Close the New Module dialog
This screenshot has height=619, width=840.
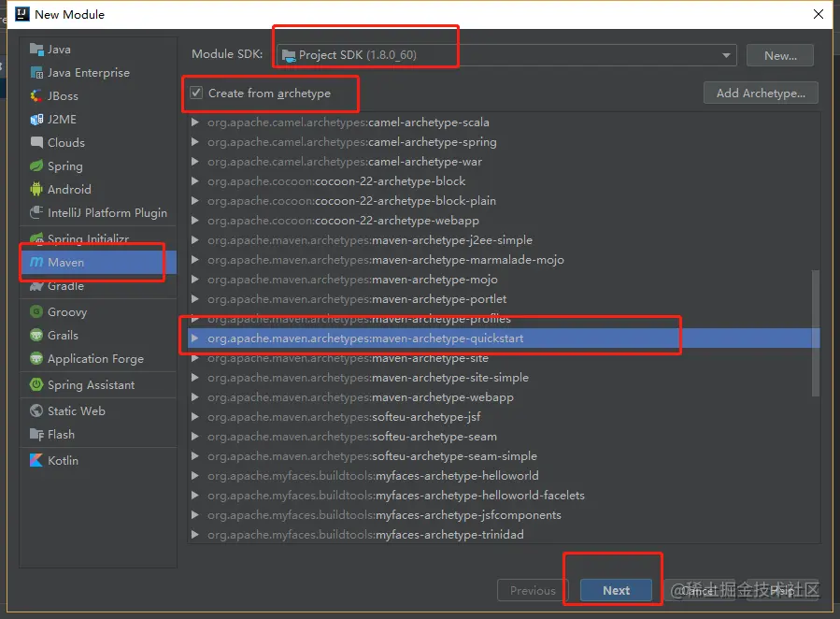[818, 14]
